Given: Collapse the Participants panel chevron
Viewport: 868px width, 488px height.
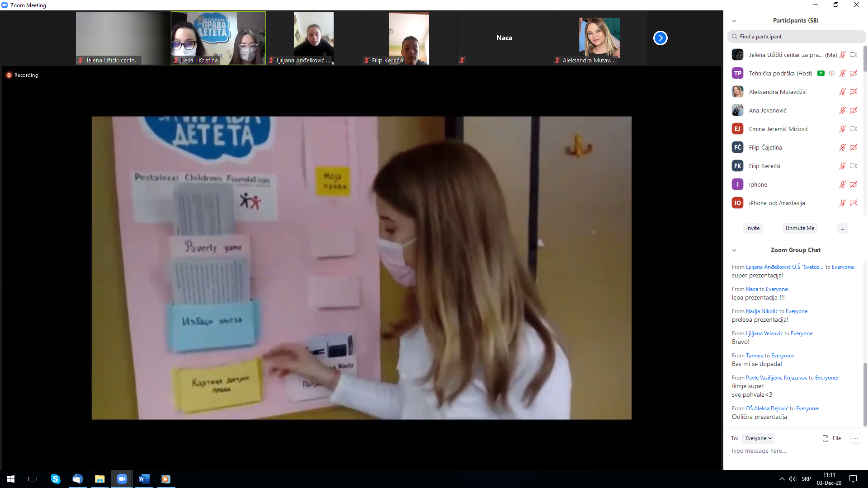Looking at the screenshot, I should [x=734, y=21].
